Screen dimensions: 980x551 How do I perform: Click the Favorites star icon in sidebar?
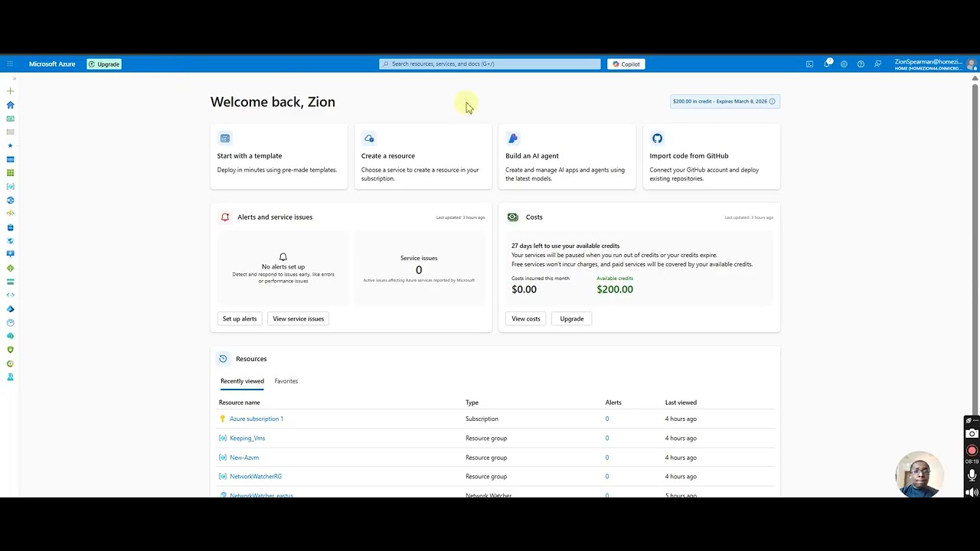point(10,145)
